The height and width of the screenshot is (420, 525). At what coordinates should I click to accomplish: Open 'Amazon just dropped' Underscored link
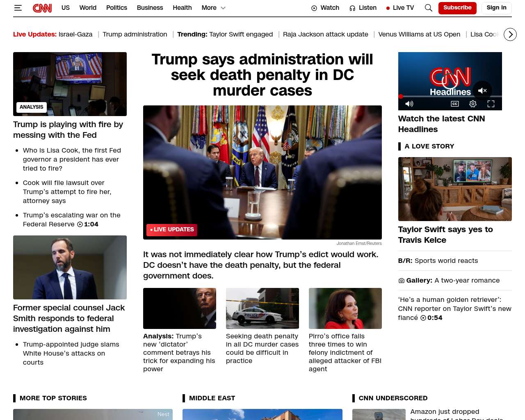(x=457, y=414)
